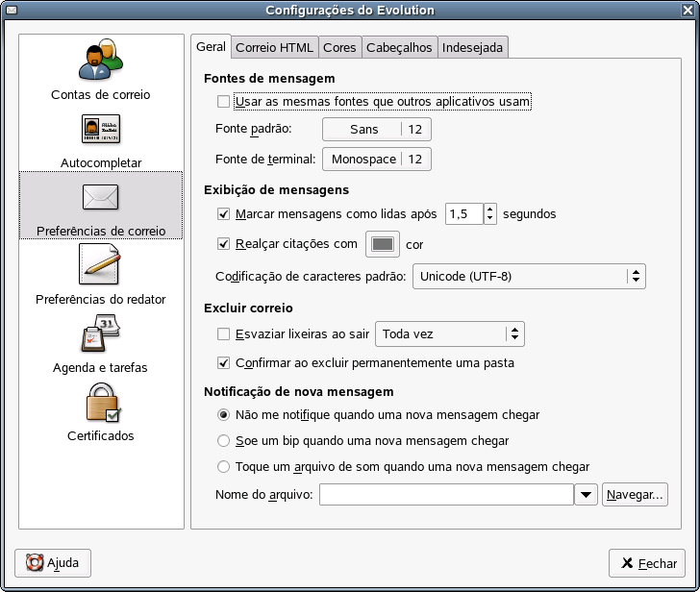
Task: Select 'Toque um arquivo de som' radio option
Action: point(223,467)
